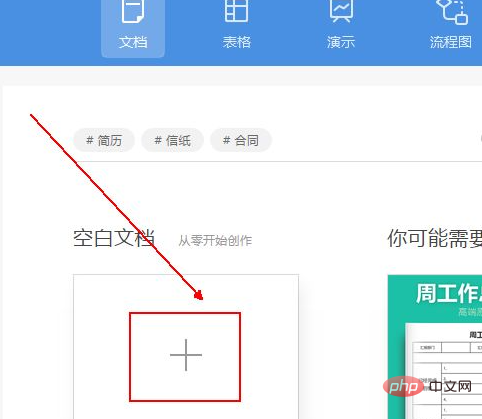
Task: Click the 从零开始创作 subtitle text
Action: pyautogui.click(x=215, y=240)
